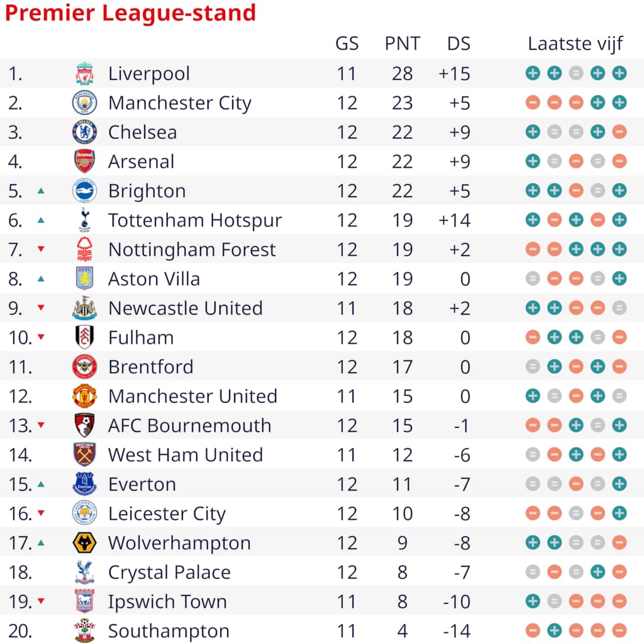Screen dimensions: 644x644
Task: Click Southampton's only green win indicator
Action: (555, 630)
